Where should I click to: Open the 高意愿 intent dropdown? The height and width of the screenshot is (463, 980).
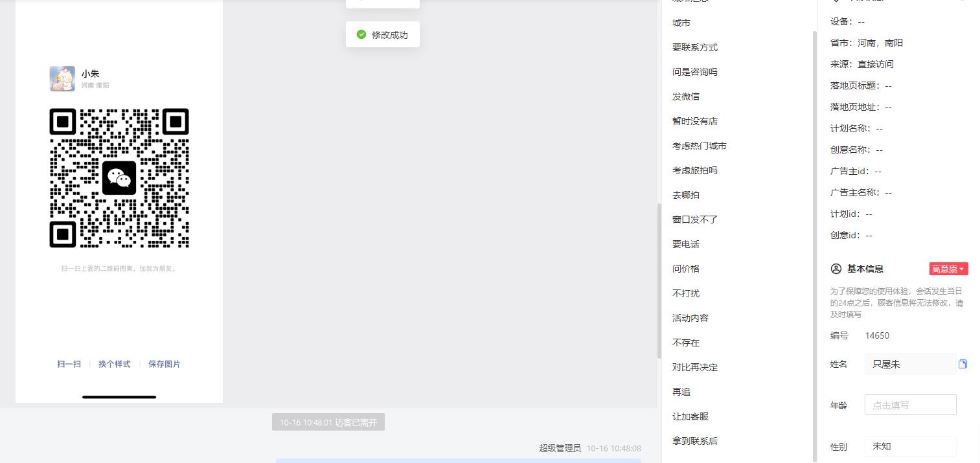tap(948, 269)
